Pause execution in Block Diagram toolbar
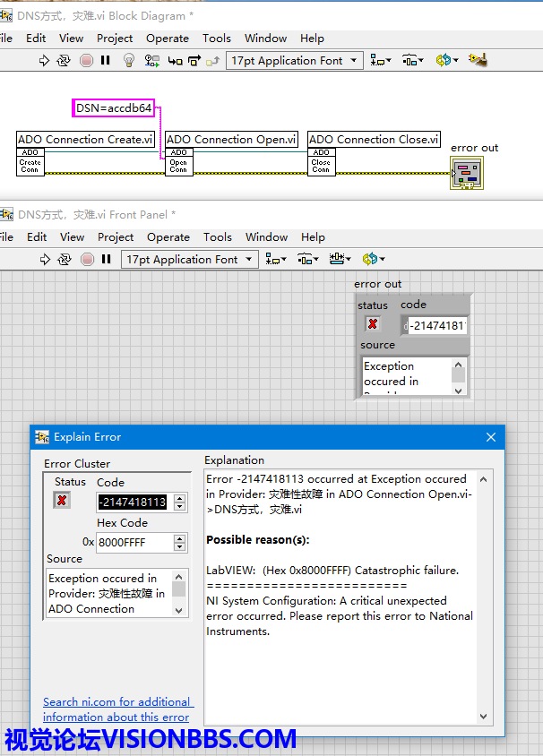 coord(105,60)
